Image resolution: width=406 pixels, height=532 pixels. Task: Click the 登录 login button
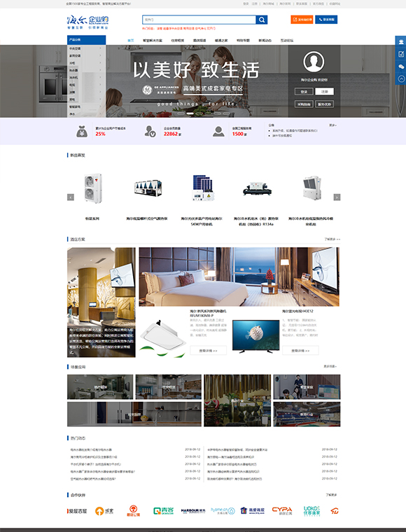[304, 92]
